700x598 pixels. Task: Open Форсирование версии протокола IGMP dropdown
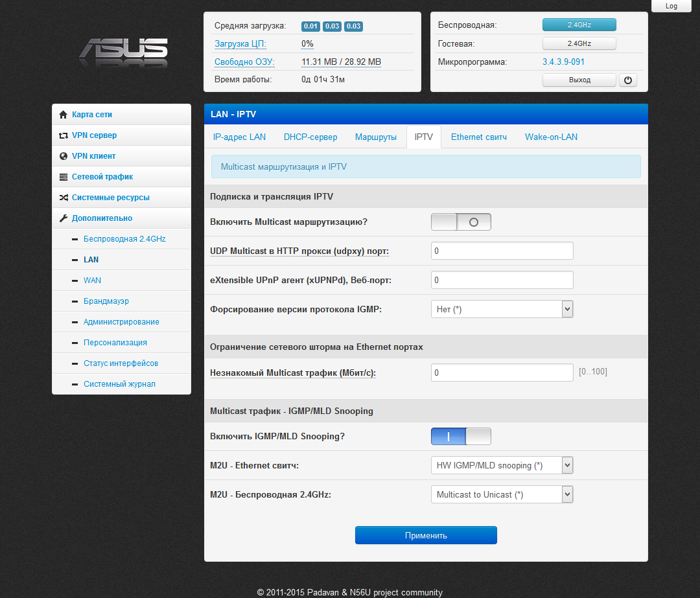point(502,309)
